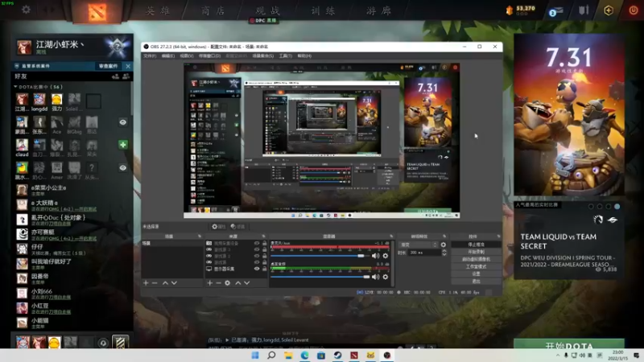Spectate the BIGbig party via eye icon
Image resolution: width=644 pixels, height=362 pixels.
[x=123, y=122]
